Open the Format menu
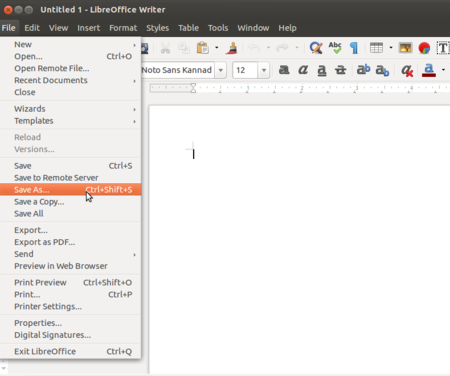The width and height of the screenshot is (450, 376). pyautogui.click(x=123, y=28)
